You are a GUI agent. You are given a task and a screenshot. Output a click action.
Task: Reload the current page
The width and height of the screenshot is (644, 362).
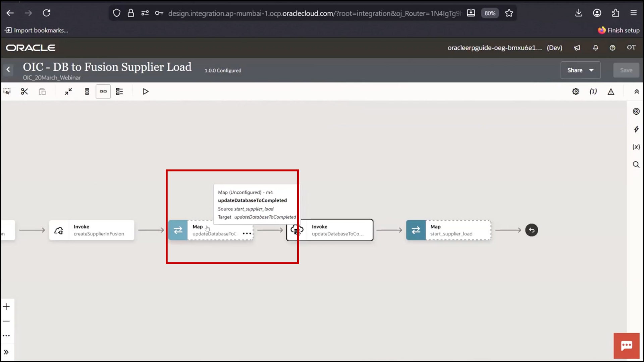tap(47, 13)
